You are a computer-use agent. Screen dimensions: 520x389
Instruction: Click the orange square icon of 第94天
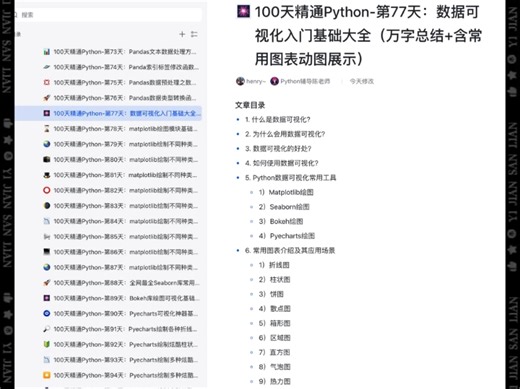pyautogui.click(x=47, y=375)
